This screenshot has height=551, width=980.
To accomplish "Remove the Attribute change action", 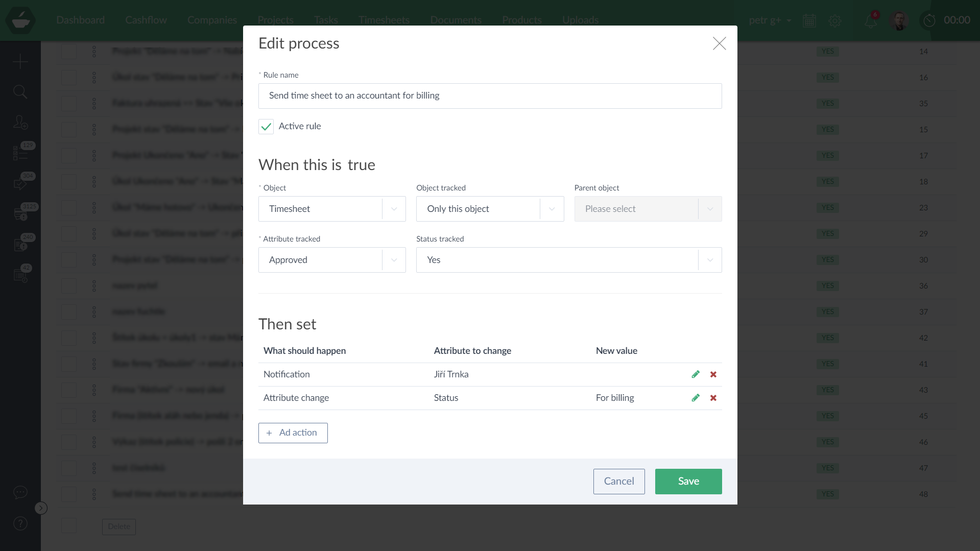I will point(713,398).
